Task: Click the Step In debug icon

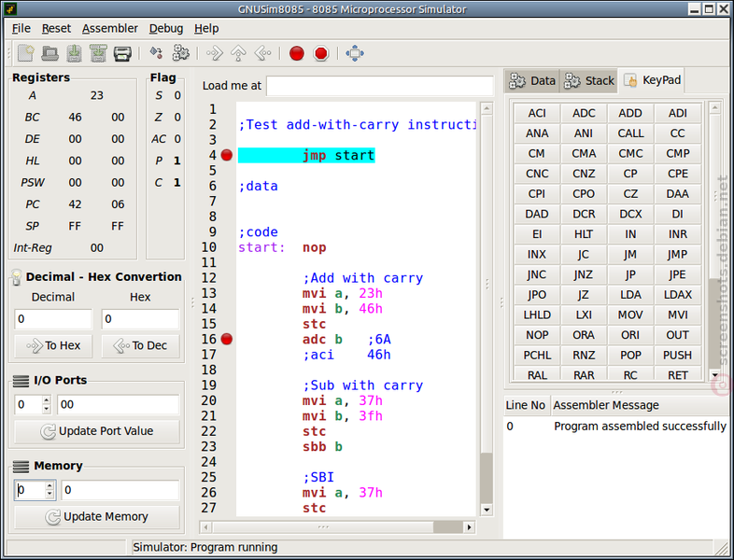Action: point(215,53)
